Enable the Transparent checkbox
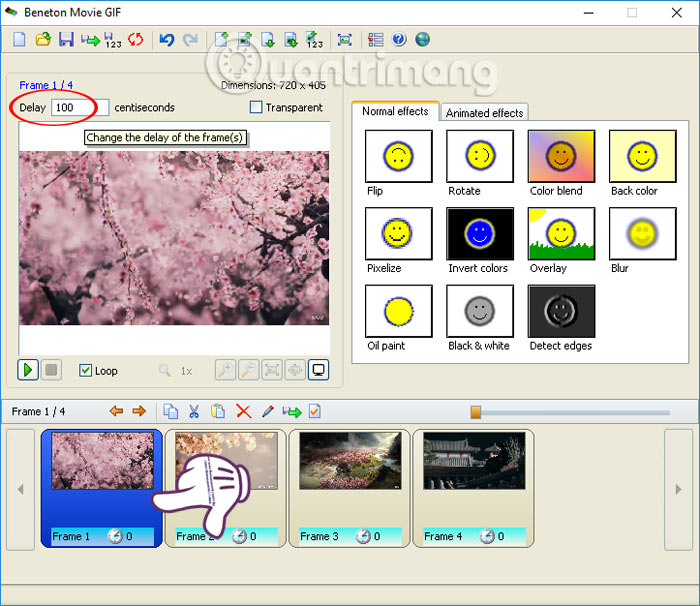 [257, 108]
